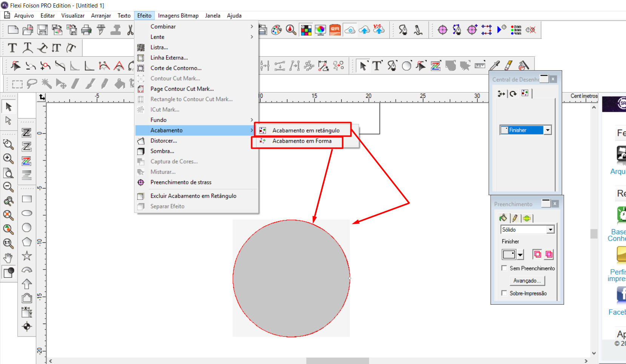The height and width of the screenshot is (364, 626).
Task: Select the ruler measure tool icon
Action: pyautogui.click(x=480, y=65)
